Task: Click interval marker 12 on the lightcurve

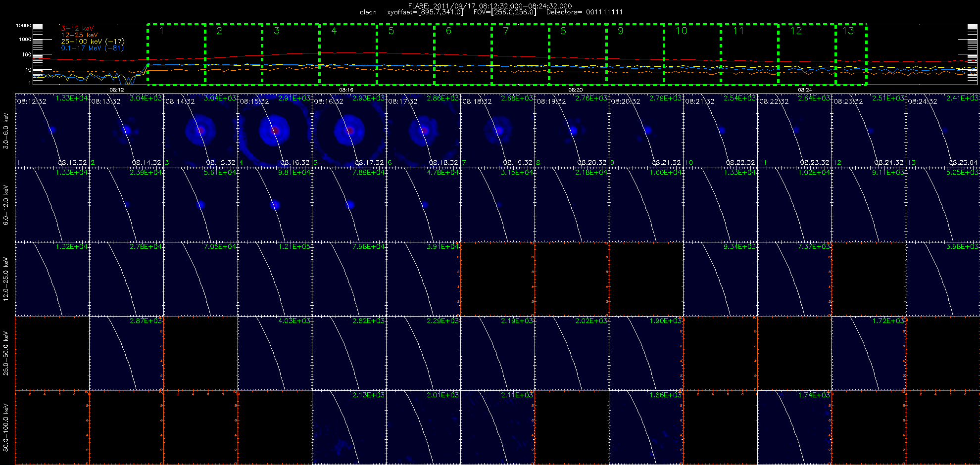Action: [796, 31]
